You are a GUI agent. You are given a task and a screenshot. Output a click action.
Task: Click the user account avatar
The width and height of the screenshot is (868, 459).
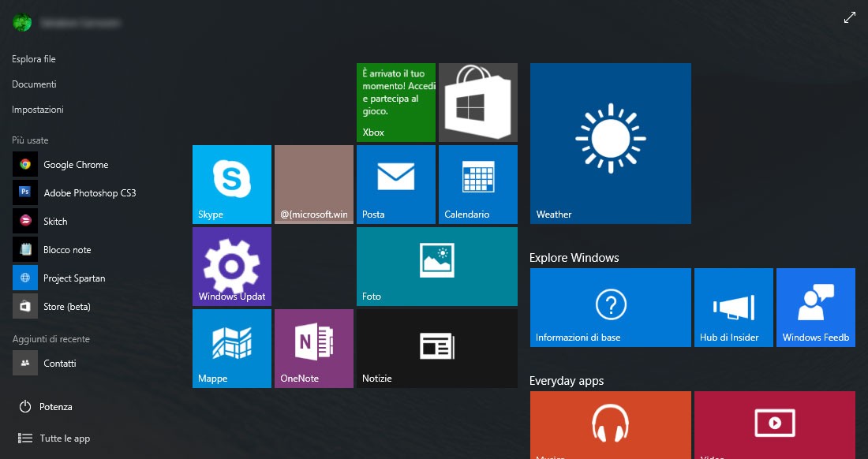pyautogui.click(x=22, y=23)
